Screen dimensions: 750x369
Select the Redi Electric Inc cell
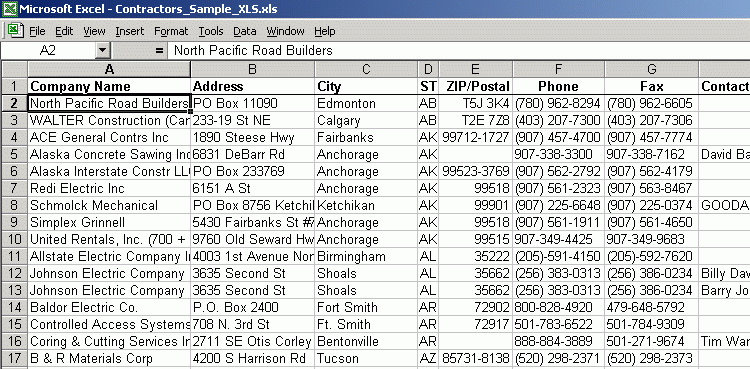pyautogui.click(x=109, y=188)
